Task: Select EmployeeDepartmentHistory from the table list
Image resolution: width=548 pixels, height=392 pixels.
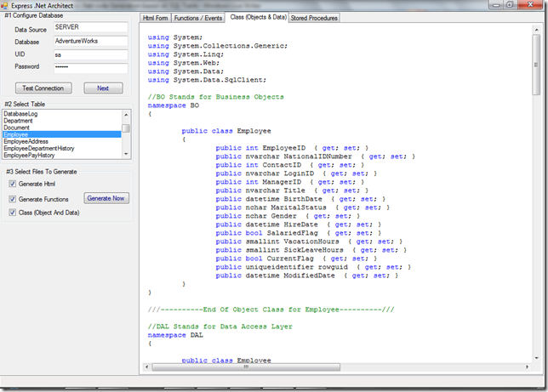Action: pyautogui.click(x=37, y=148)
